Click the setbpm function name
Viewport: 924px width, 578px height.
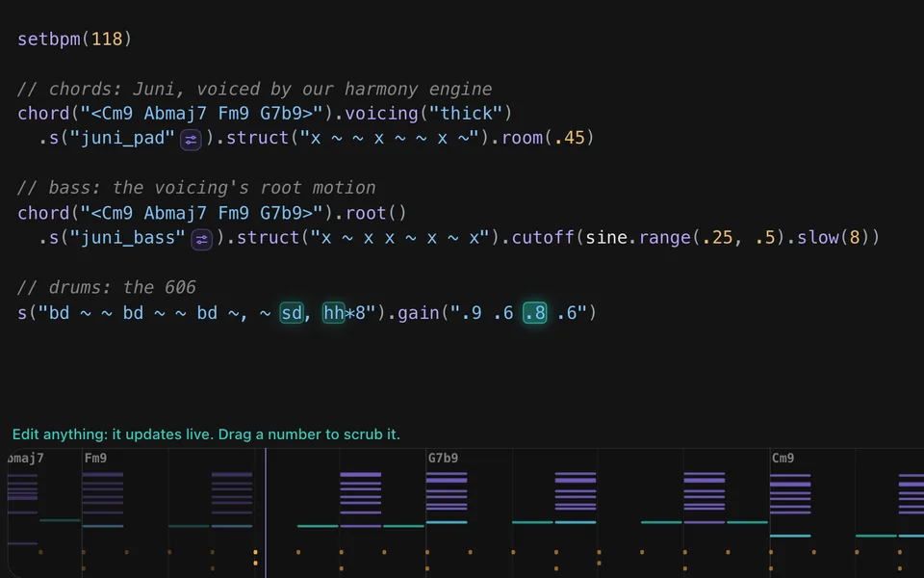48,39
